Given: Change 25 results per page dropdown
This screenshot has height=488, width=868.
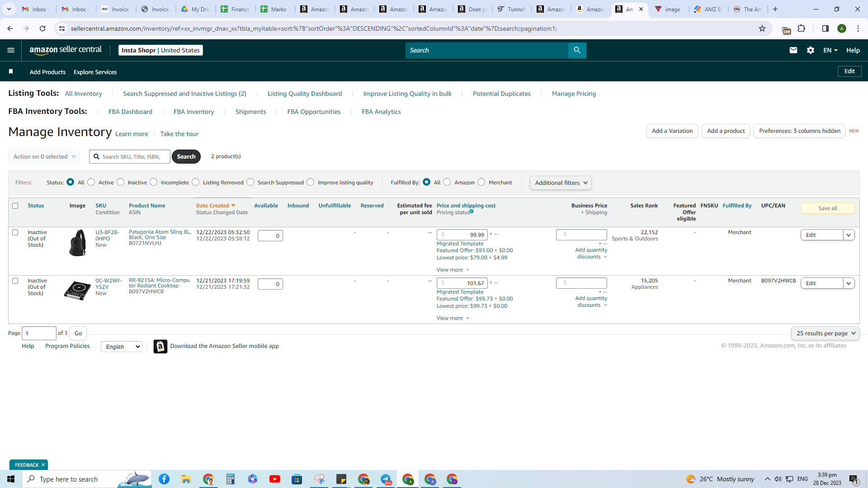Looking at the screenshot, I should click(x=826, y=333).
